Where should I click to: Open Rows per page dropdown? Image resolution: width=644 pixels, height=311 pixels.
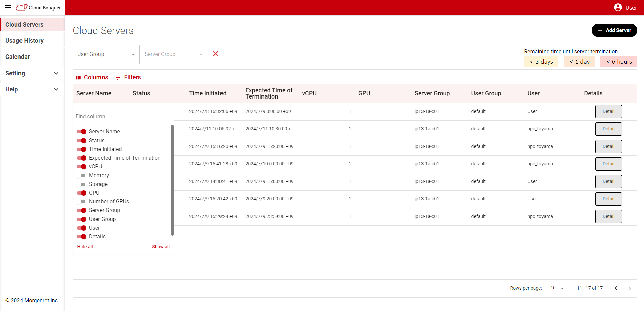pyautogui.click(x=557, y=288)
